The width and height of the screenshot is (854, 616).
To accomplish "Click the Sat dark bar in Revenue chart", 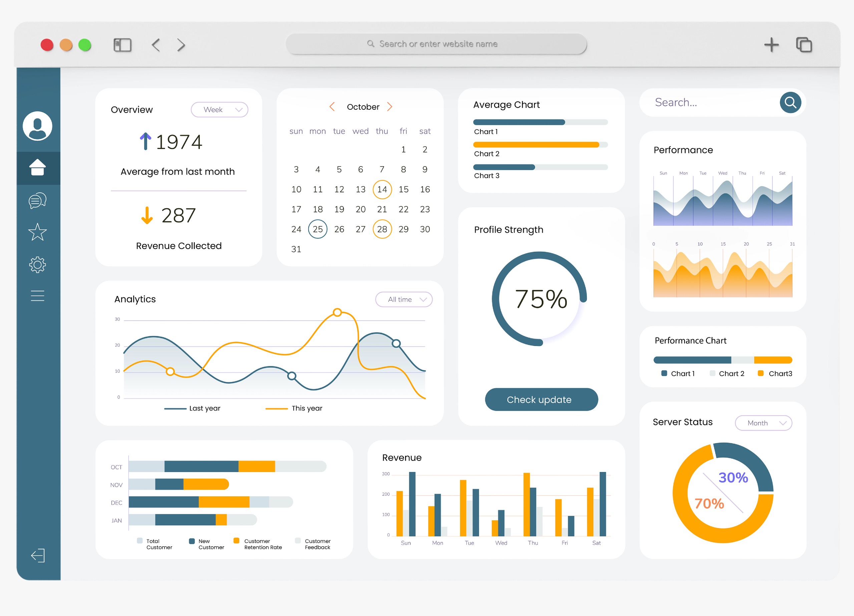I will coord(603,504).
